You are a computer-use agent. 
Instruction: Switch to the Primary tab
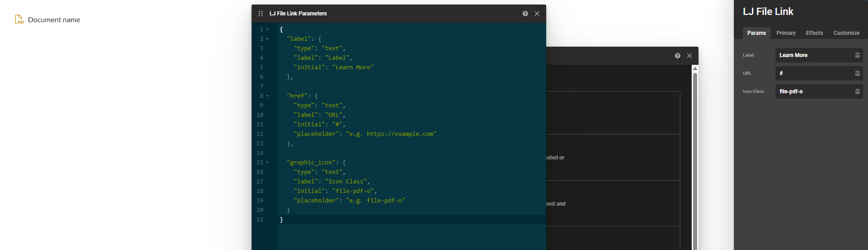click(x=786, y=33)
